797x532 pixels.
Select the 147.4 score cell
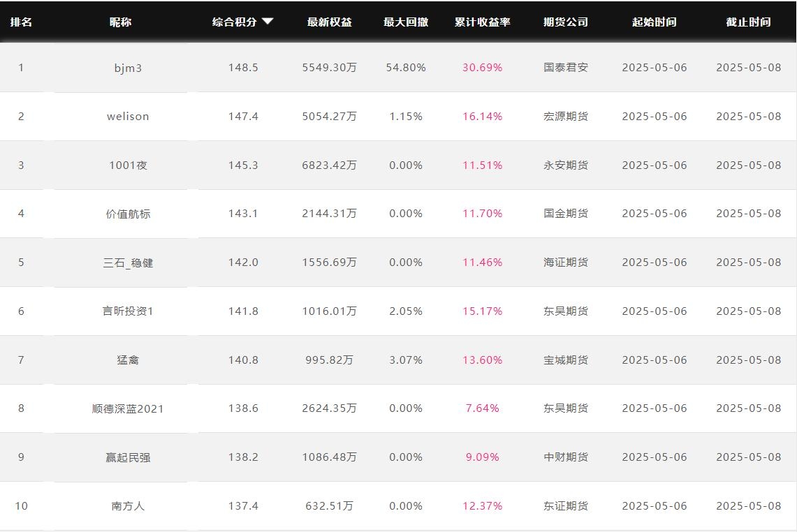tap(243, 117)
